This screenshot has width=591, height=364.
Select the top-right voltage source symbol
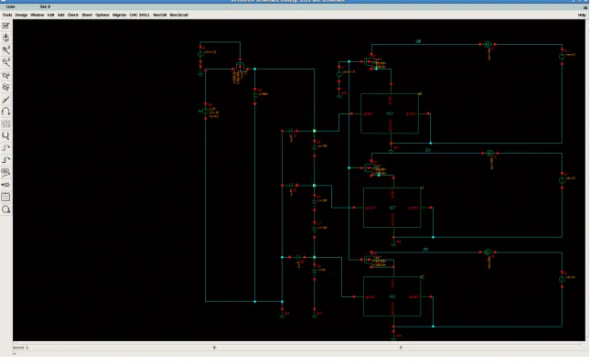(x=562, y=56)
